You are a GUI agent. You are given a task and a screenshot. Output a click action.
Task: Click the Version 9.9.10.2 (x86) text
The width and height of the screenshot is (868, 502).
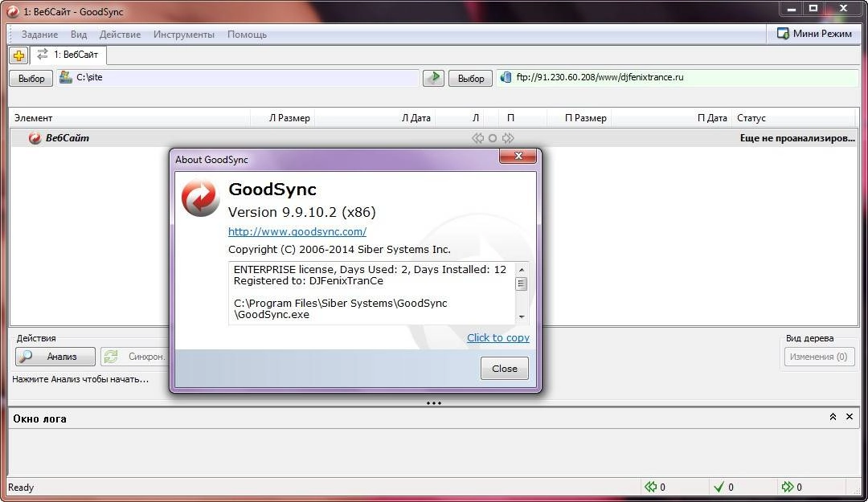point(301,212)
